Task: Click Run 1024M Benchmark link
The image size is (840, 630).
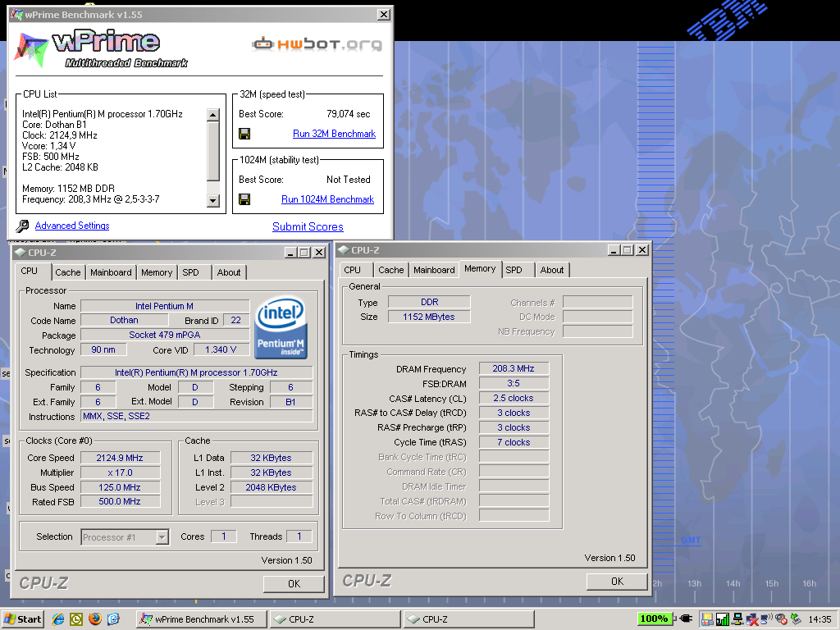Action: (x=328, y=199)
